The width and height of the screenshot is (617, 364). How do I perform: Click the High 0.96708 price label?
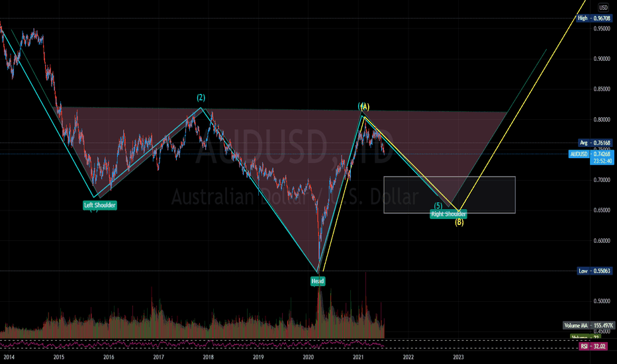[x=594, y=18]
